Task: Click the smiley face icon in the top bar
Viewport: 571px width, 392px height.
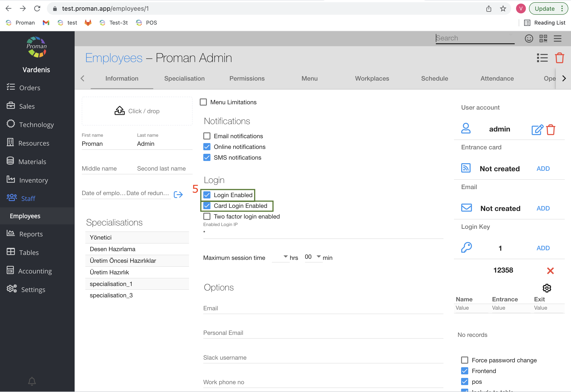Action: (x=529, y=38)
